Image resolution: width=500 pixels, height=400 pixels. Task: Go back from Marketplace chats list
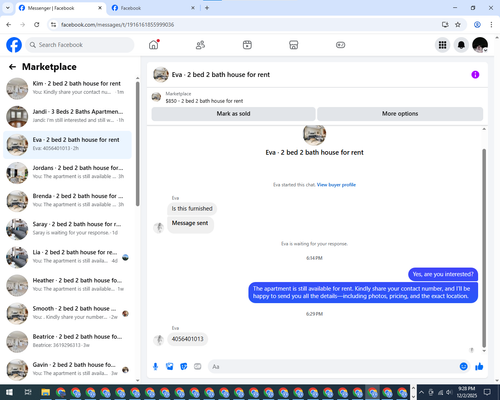[12, 67]
